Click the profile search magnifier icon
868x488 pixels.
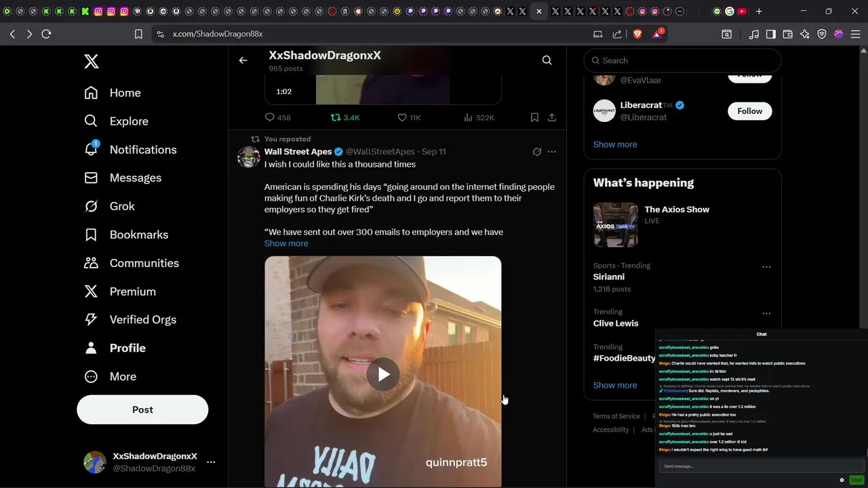547,60
